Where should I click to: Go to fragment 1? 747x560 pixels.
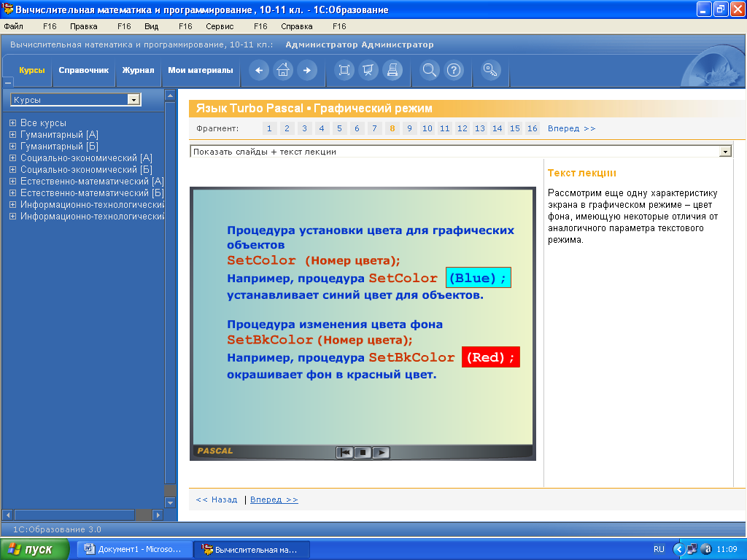269,128
